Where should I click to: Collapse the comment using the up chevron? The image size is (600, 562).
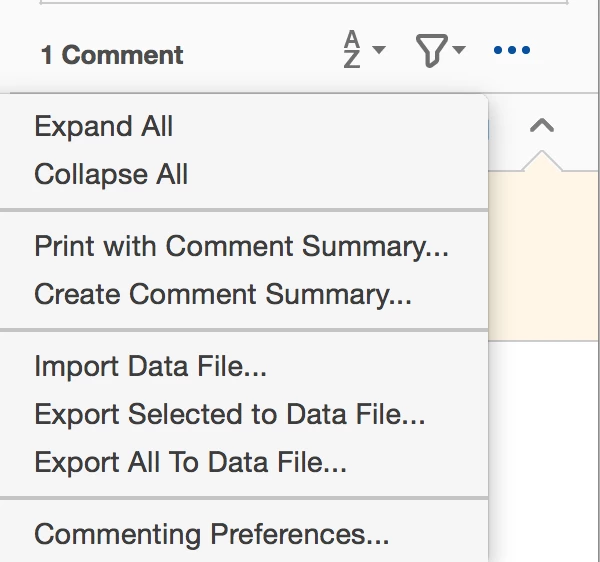pyautogui.click(x=541, y=125)
